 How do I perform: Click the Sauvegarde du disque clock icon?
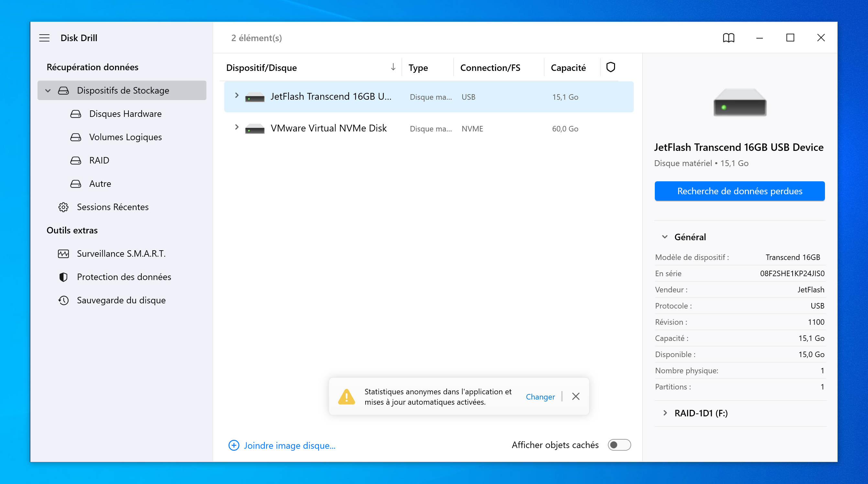coord(63,300)
